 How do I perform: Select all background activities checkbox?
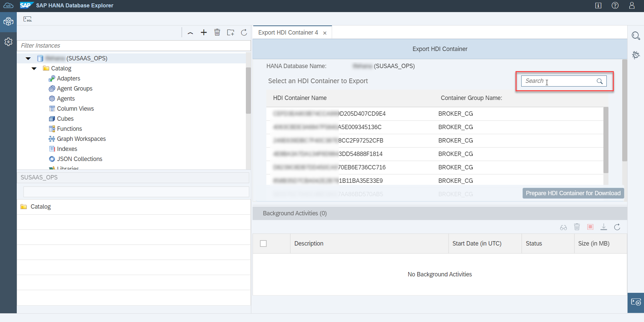(263, 244)
